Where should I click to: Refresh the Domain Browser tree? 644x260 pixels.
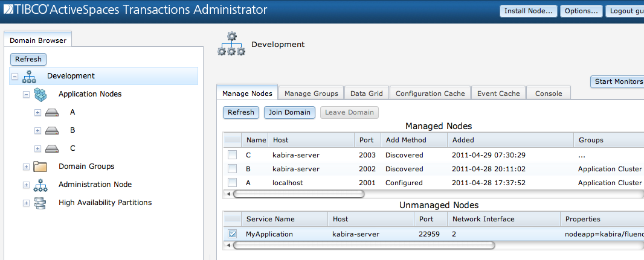click(28, 59)
